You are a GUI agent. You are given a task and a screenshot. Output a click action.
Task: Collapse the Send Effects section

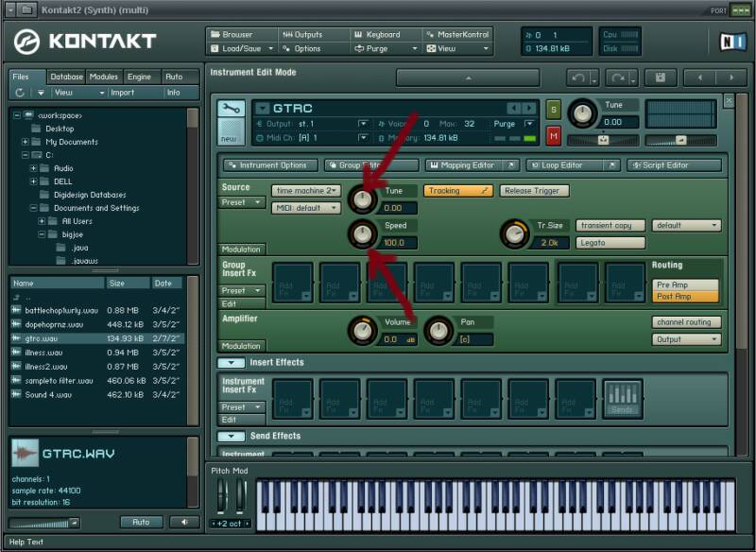point(232,437)
